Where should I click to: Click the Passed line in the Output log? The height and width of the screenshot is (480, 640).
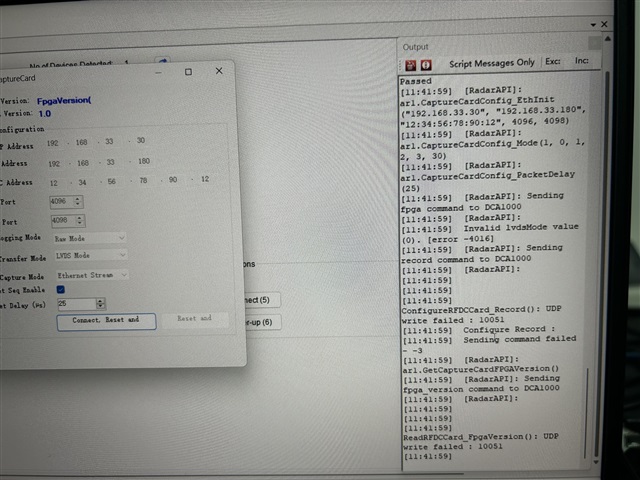pos(416,81)
